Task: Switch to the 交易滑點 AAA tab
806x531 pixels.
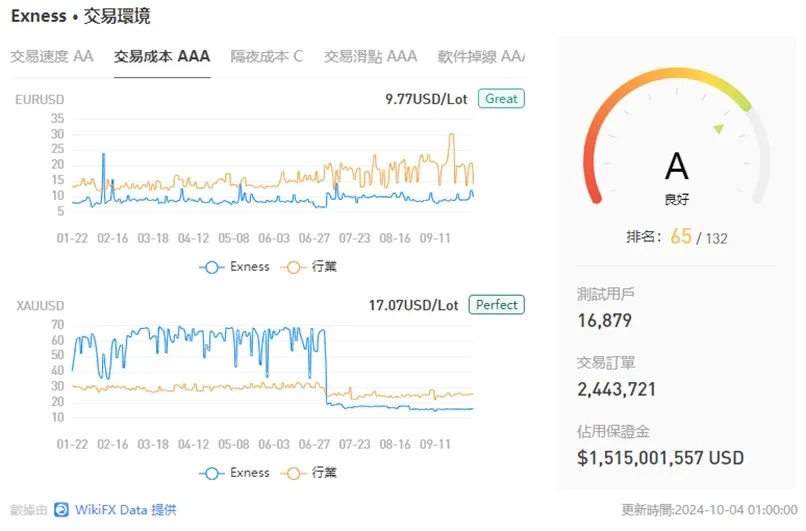Action: (x=371, y=56)
